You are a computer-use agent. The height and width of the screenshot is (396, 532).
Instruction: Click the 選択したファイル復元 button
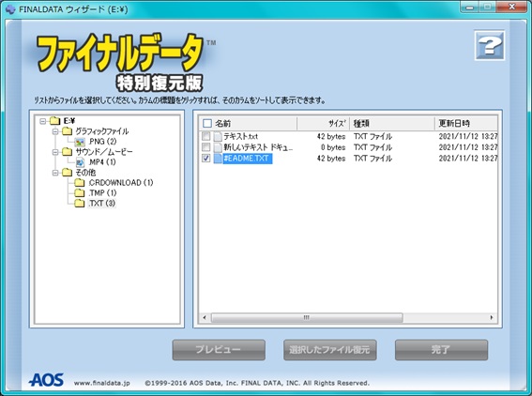[329, 350]
